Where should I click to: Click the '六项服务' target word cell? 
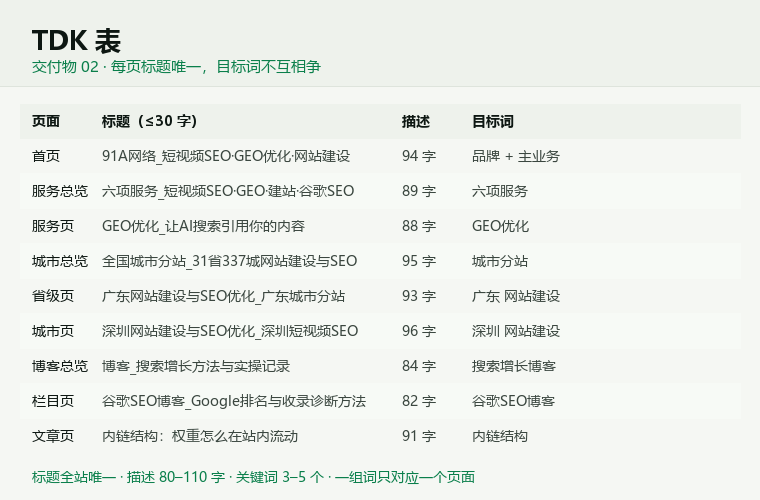tap(500, 191)
